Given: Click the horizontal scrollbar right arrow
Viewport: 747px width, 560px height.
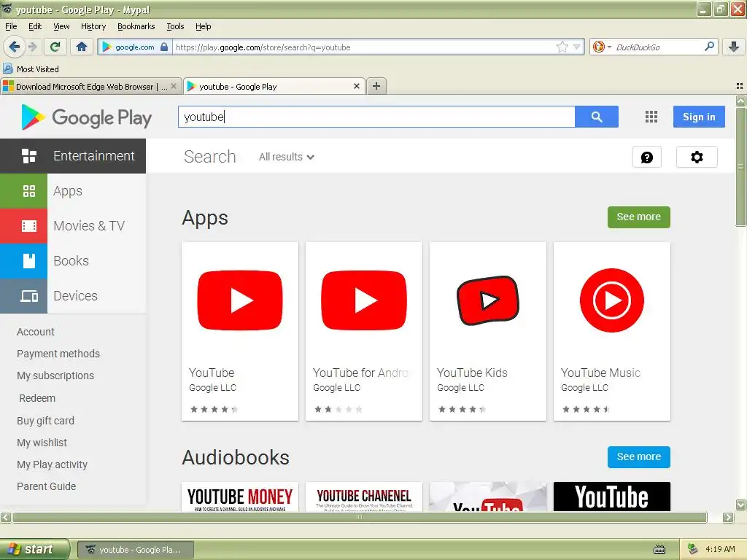Looking at the screenshot, I should click(x=728, y=517).
